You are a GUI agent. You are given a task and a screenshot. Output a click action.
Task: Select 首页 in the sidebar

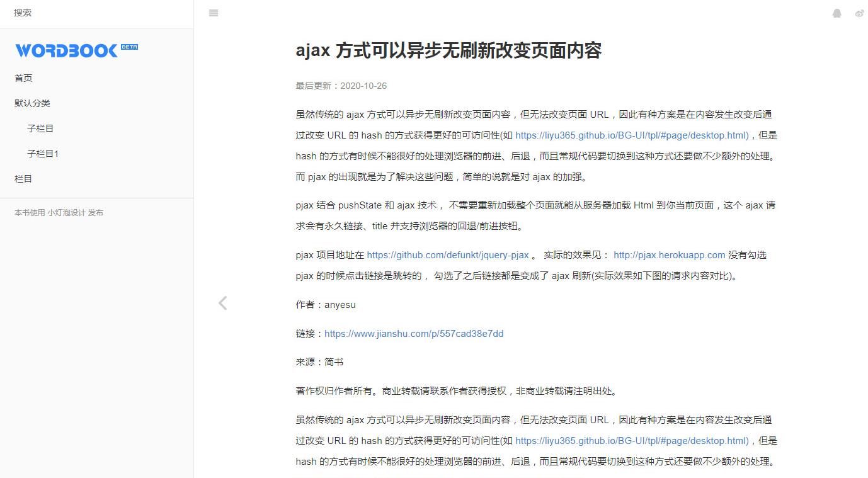tap(23, 78)
